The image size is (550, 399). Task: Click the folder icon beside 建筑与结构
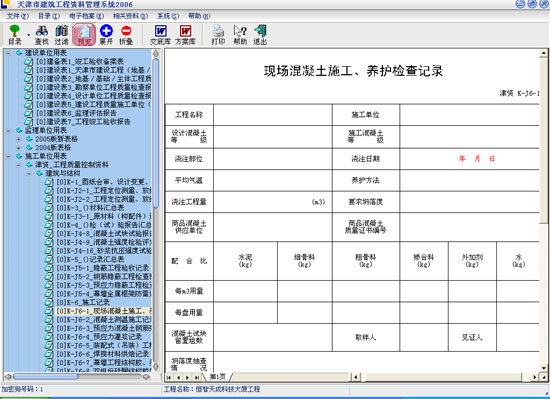39,173
